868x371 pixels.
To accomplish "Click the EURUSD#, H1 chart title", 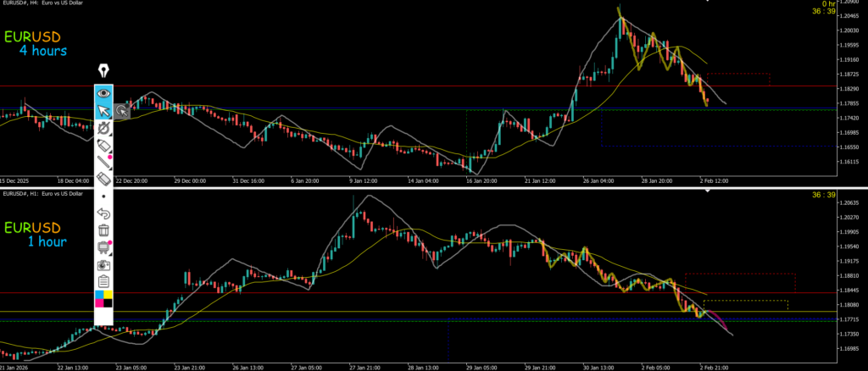I will (x=42, y=194).
